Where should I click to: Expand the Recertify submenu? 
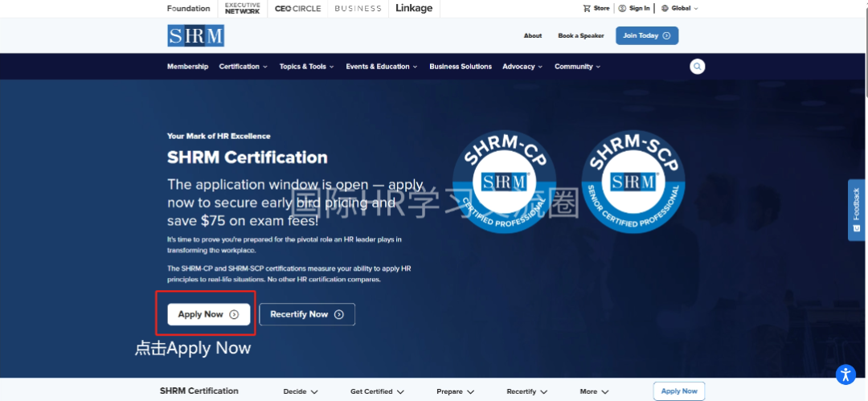pyautogui.click(x=527, y=391)
